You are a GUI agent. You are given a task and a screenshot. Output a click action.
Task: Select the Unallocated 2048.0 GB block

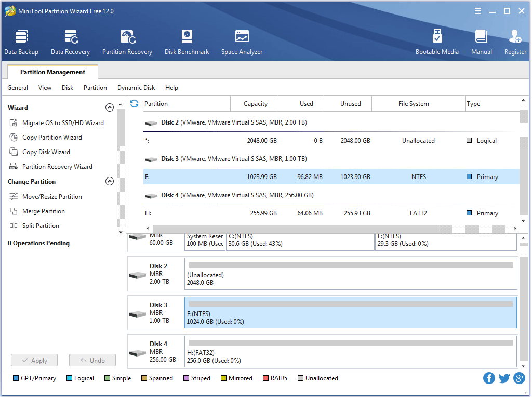tap(351, 274)
